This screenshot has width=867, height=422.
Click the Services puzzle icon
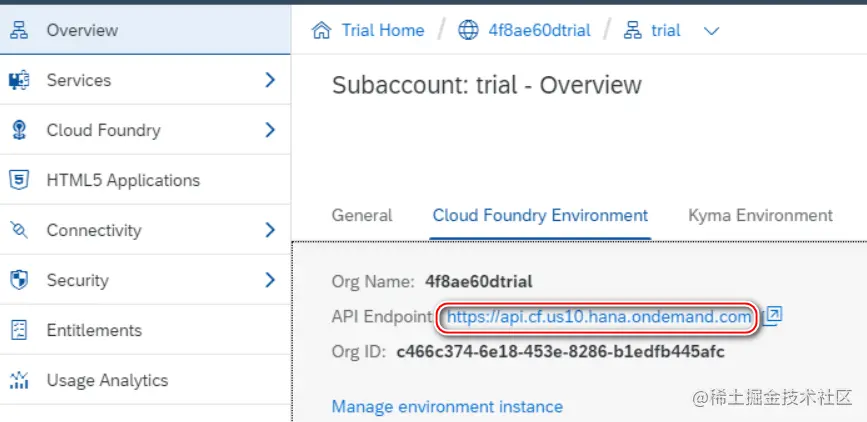tap(19, 80)
